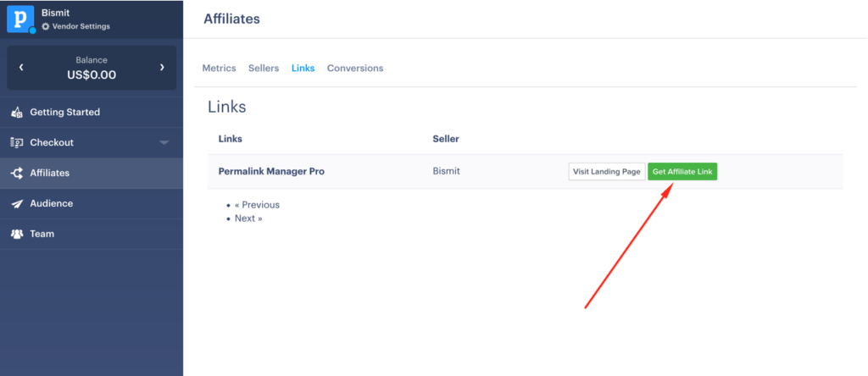The width and height of the screenshot is (868, 376).
Task: Open Vendor Settings gear icon
Action: click(46, 26)
